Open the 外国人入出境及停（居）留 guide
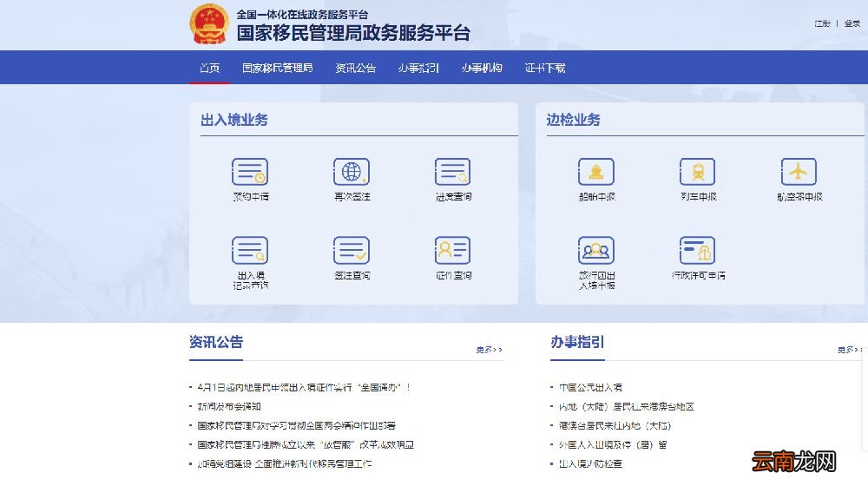The image size is (868, 486). [613, 444]
